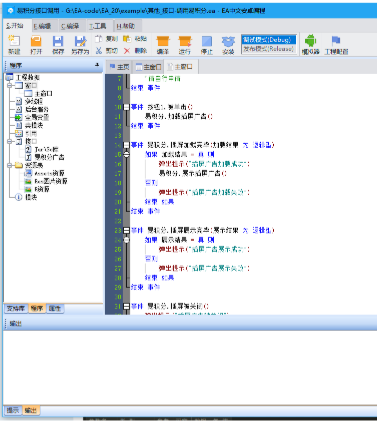Click the 打开 (Open) folder icon
385x426 pixels.
click(36, 41)
